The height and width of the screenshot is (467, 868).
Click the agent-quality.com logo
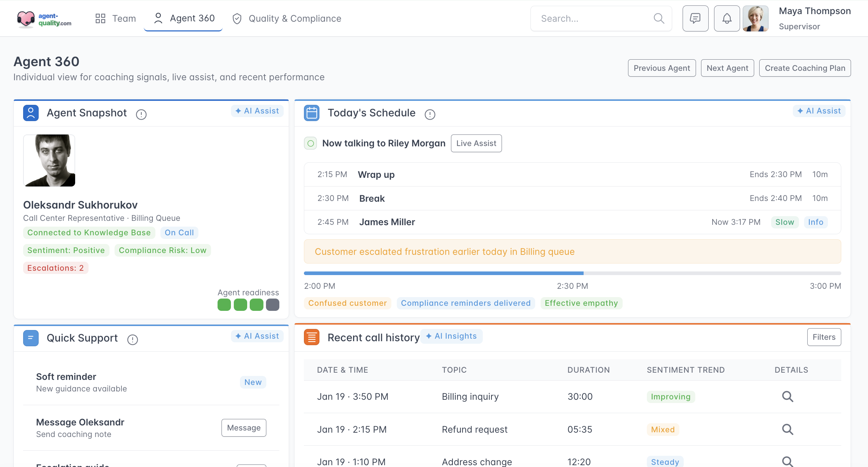44,19
